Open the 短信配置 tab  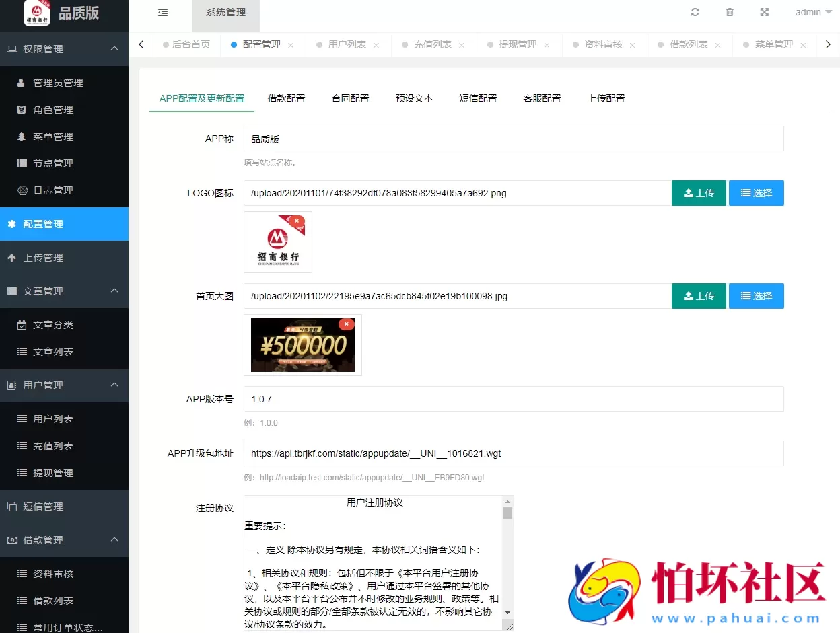point(478,98)
